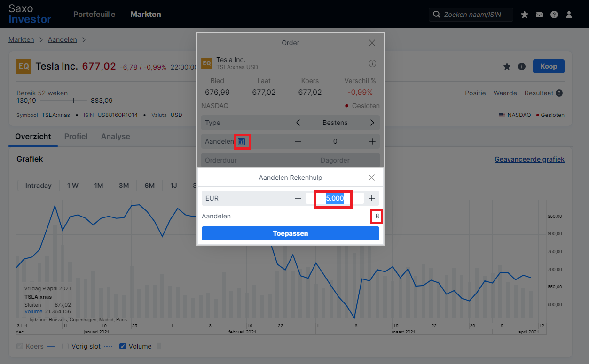Select the Intraday chart range

click(39, 186)
